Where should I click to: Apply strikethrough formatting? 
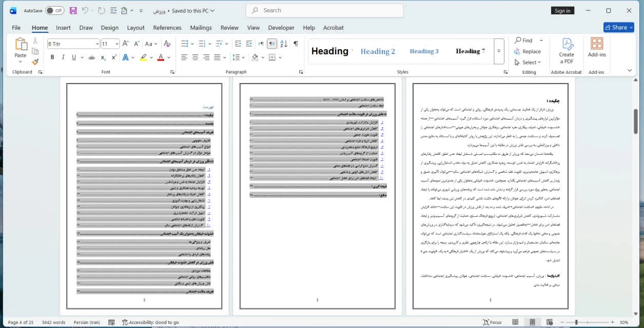(91, 57)
